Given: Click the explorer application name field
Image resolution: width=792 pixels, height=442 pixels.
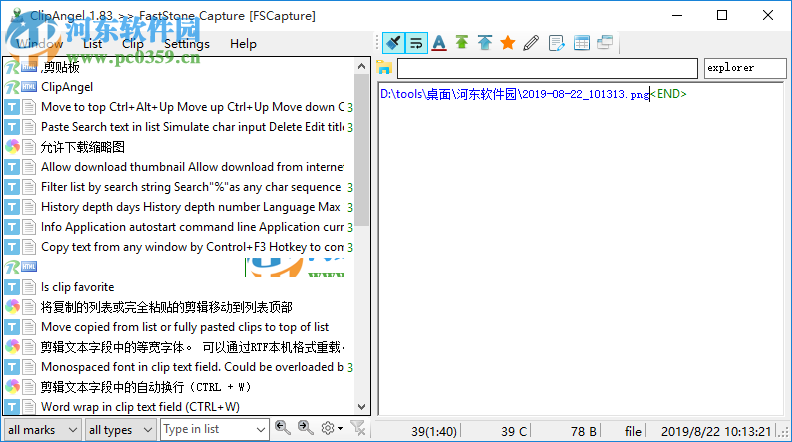Looking at the screenshot, I should (745, 68).
